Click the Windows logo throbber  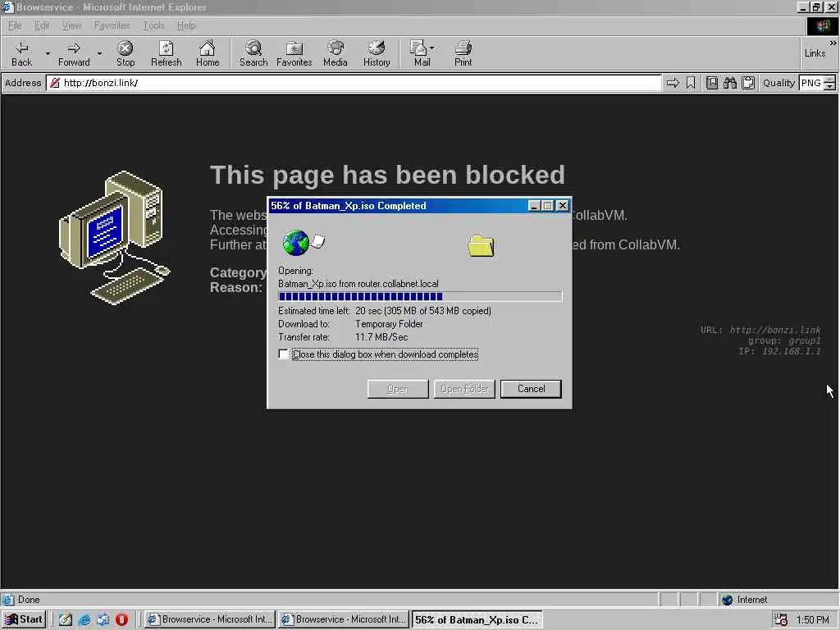click(822, 25)
